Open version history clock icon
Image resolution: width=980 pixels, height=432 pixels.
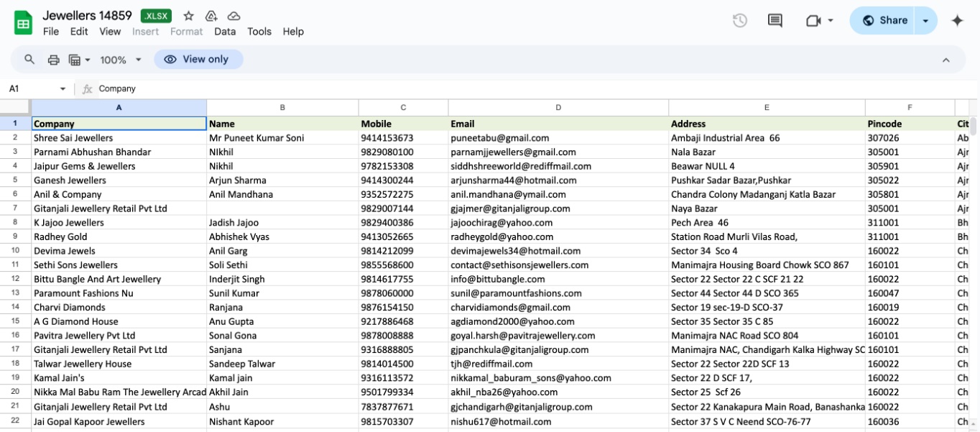[740, 21]
